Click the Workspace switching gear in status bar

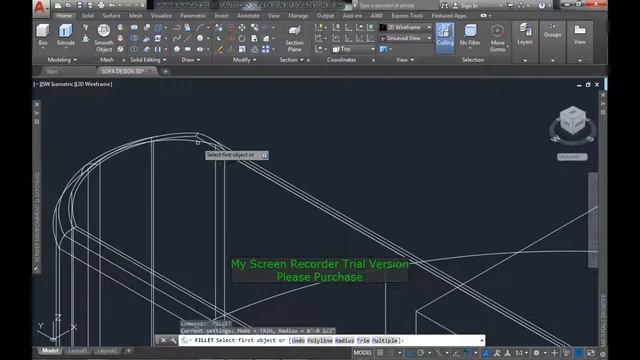pos(536,353)
